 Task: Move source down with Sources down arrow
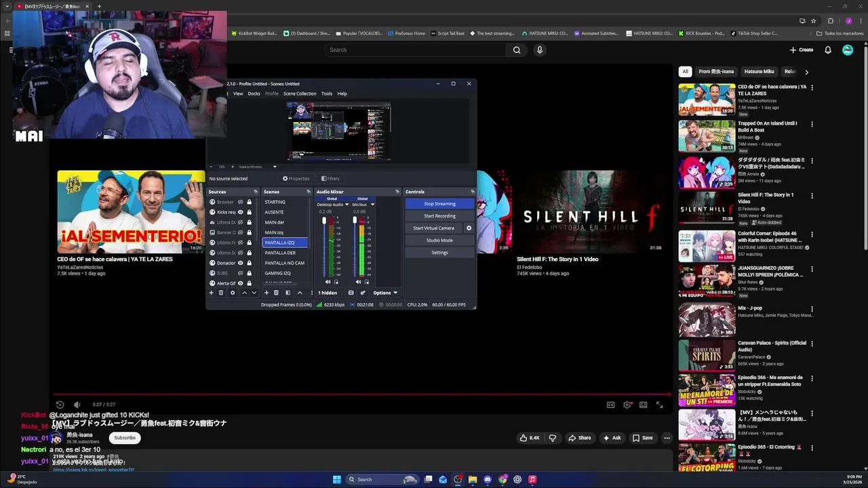pos(254,293)
